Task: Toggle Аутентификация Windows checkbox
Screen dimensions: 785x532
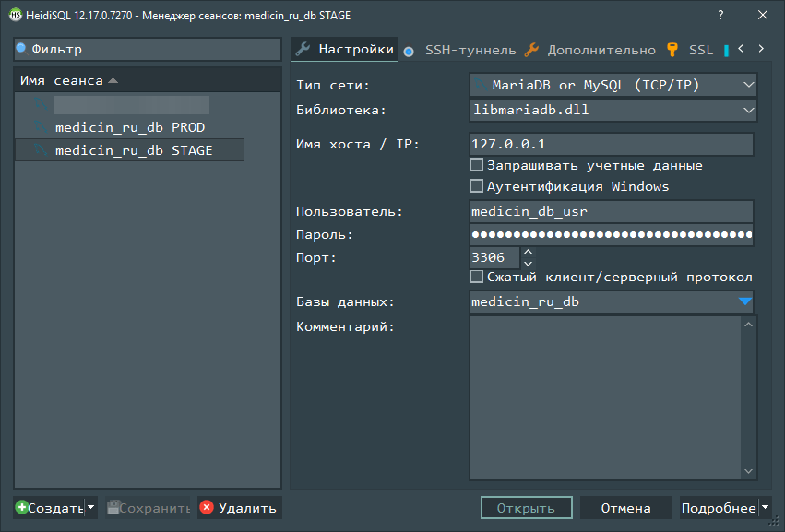Action: click(476, 186)
